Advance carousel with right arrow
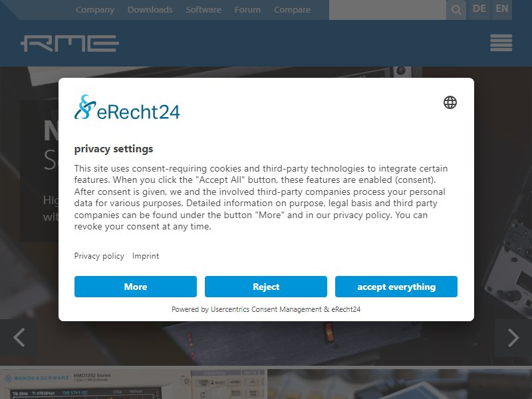This screenshot has width=532, height=399. pos(513,338)
